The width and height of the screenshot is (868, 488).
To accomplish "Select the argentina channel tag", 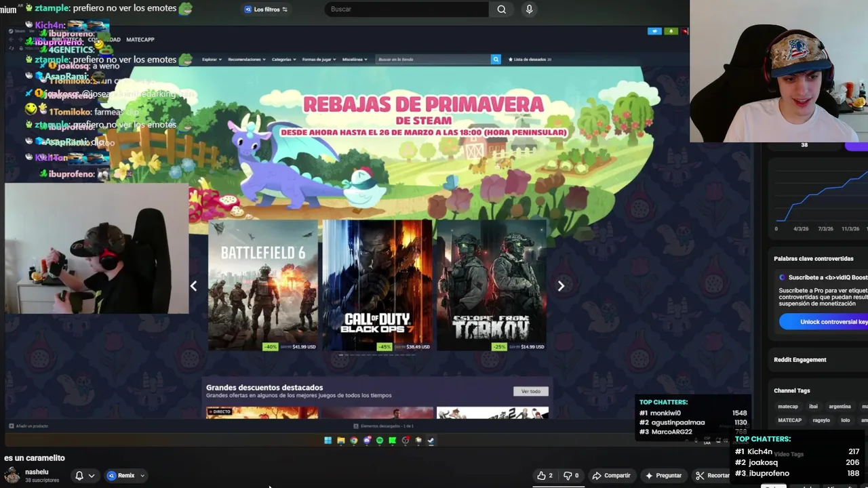I will pos(840,407).
